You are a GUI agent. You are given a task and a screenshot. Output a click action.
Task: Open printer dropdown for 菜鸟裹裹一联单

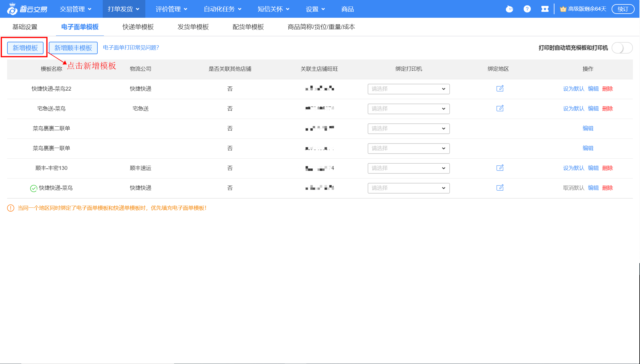point(409,148)
